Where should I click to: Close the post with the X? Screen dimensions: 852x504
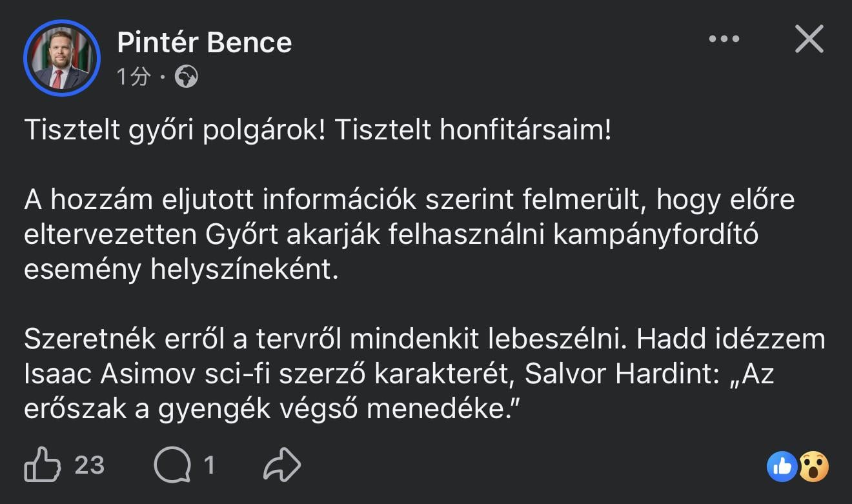pyautogui.click(x=809, y=39)
